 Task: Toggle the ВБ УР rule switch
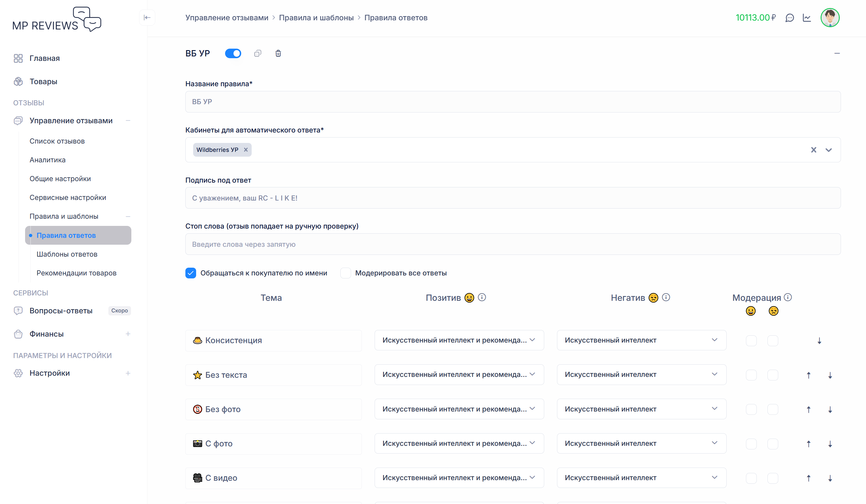(x=233, y=53)
